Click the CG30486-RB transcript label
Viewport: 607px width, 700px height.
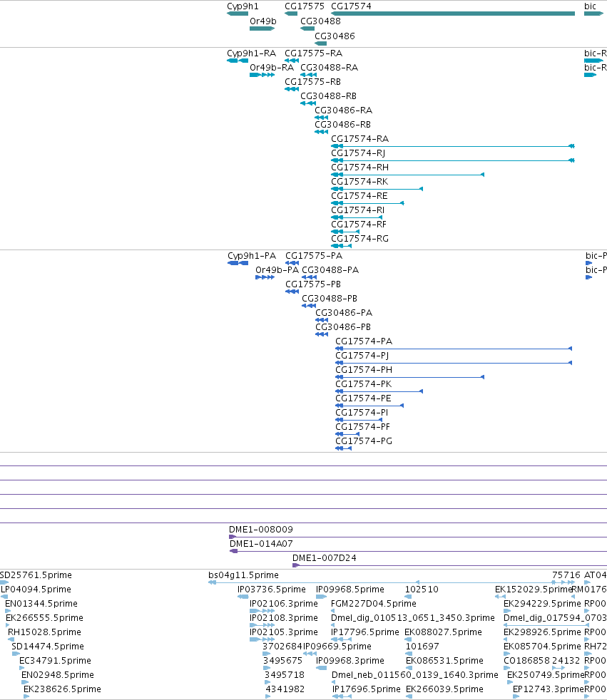point(342,125)
